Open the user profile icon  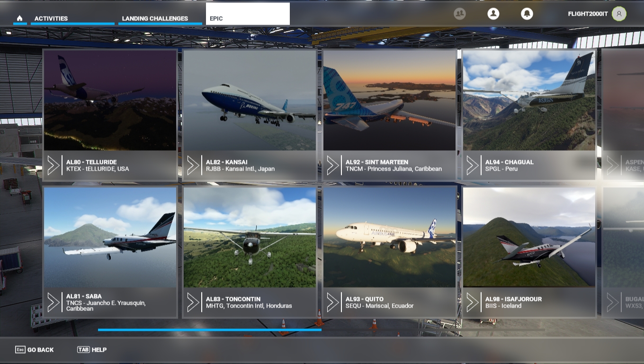tap(493, 14)
